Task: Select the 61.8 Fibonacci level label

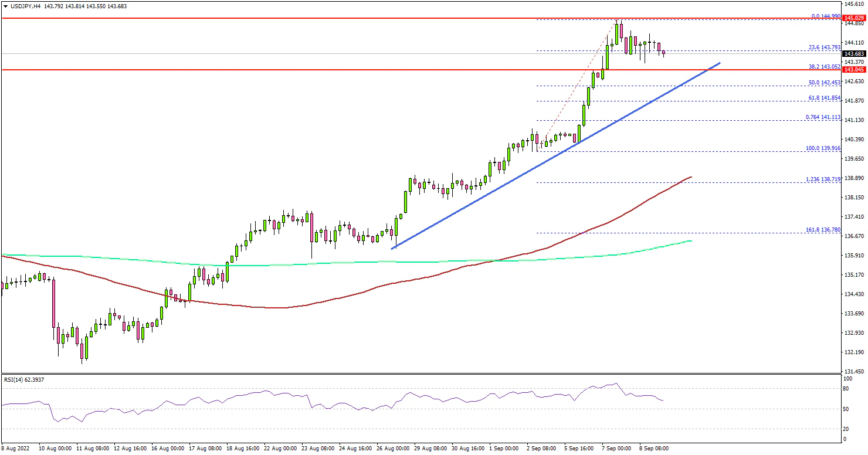Action: [823, 98]
